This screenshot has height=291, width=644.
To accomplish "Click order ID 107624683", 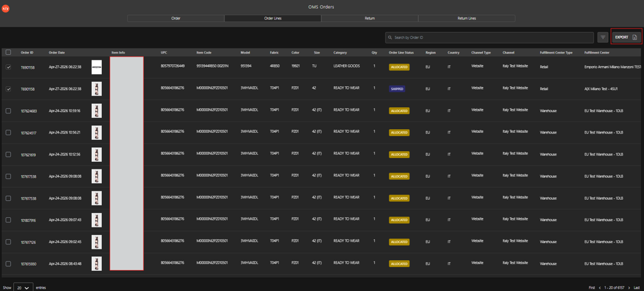I will click(28, 111).
